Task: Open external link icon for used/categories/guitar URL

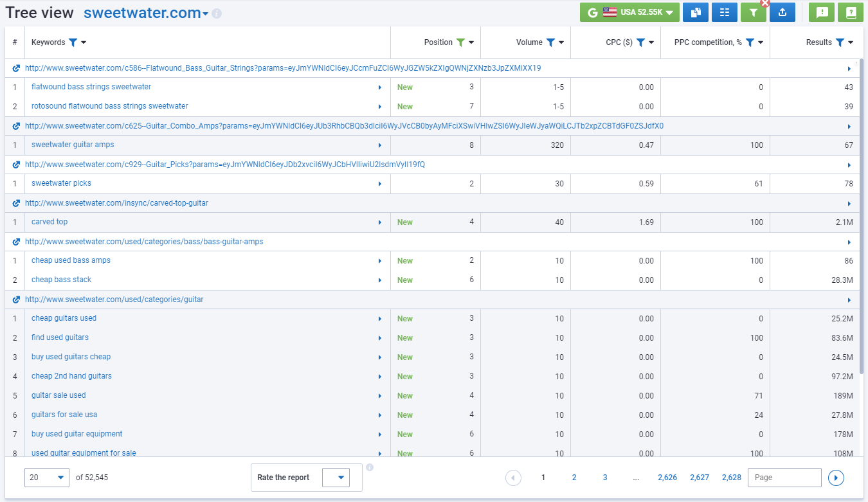Action: [x=16, y=300]
